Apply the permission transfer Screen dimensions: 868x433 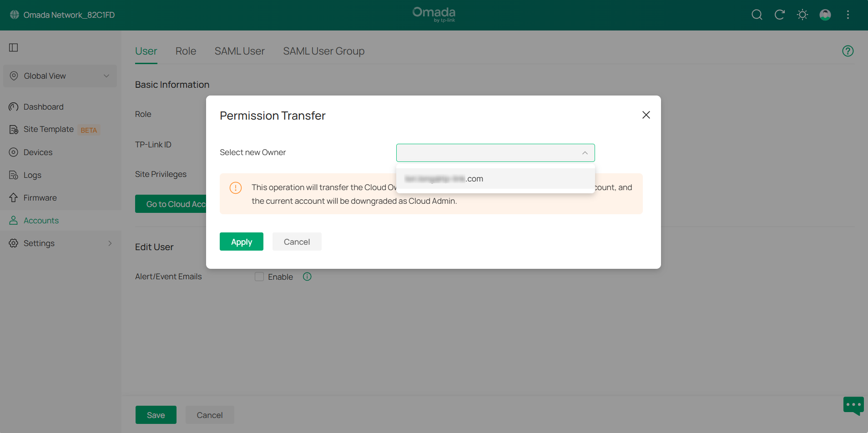coord(241,242)
